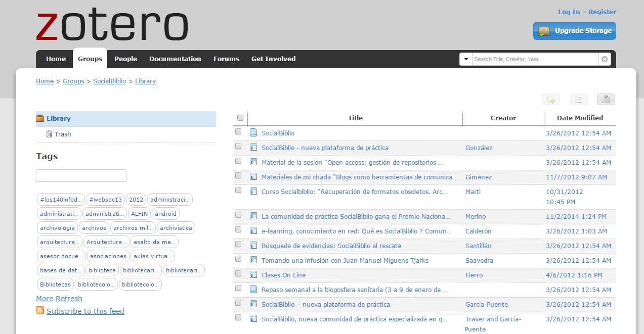Viewport: 644px width, 334px height.
Task: Check the box for Calderón entry
Action: click(238, 229)
